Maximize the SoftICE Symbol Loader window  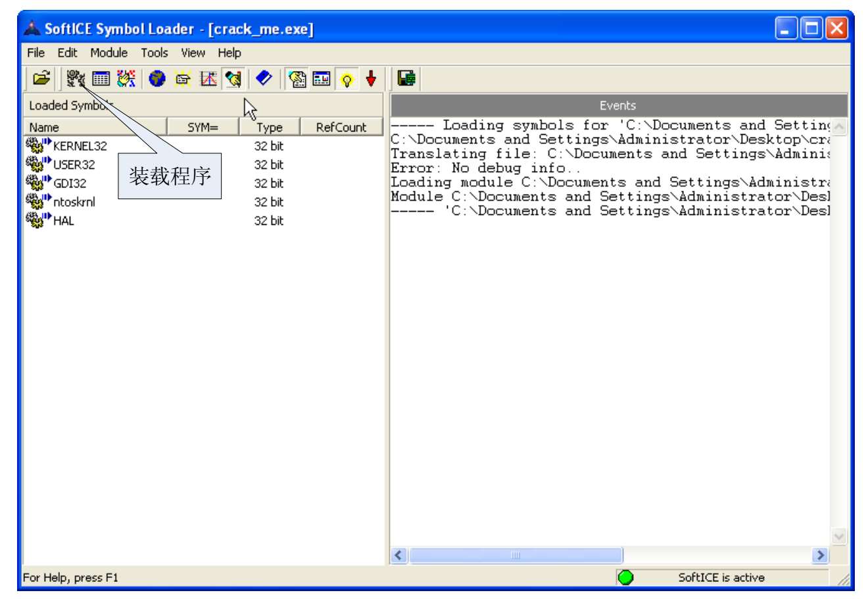811,28
